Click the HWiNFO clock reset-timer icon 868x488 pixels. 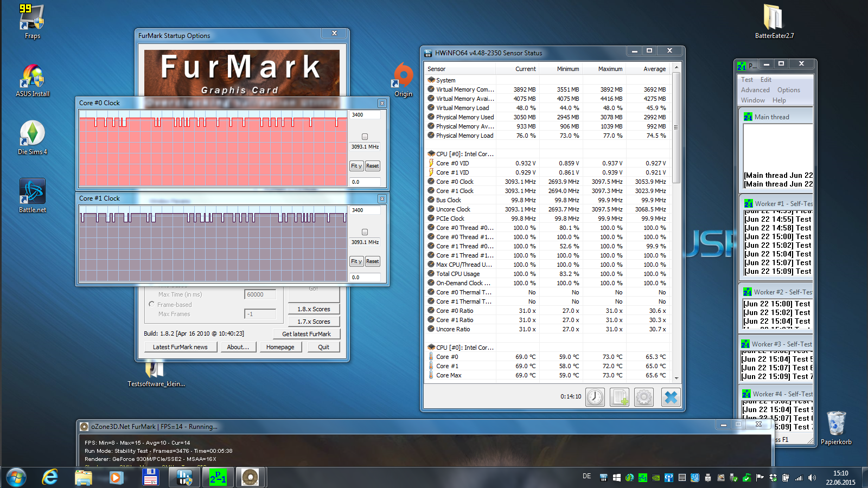595,397
